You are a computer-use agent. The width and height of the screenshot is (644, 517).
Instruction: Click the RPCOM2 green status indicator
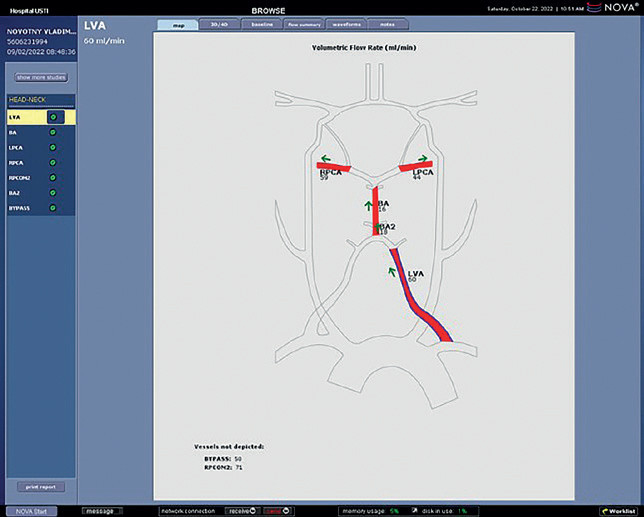click(53, 177)
